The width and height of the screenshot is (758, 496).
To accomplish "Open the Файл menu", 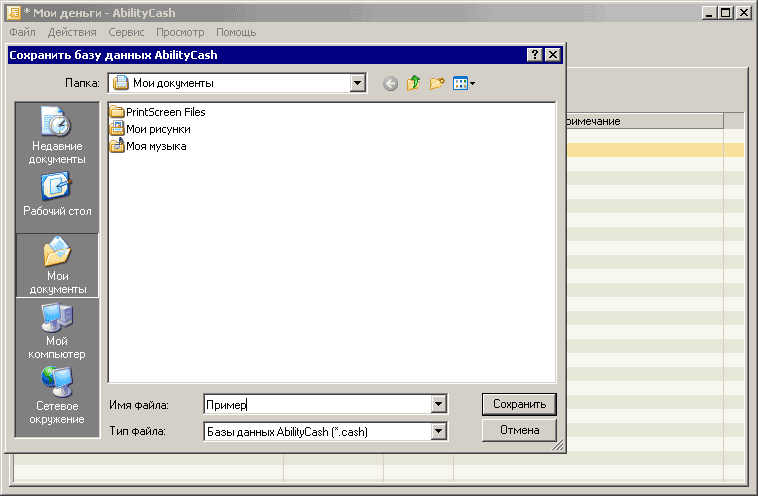I will click(22, 32).
